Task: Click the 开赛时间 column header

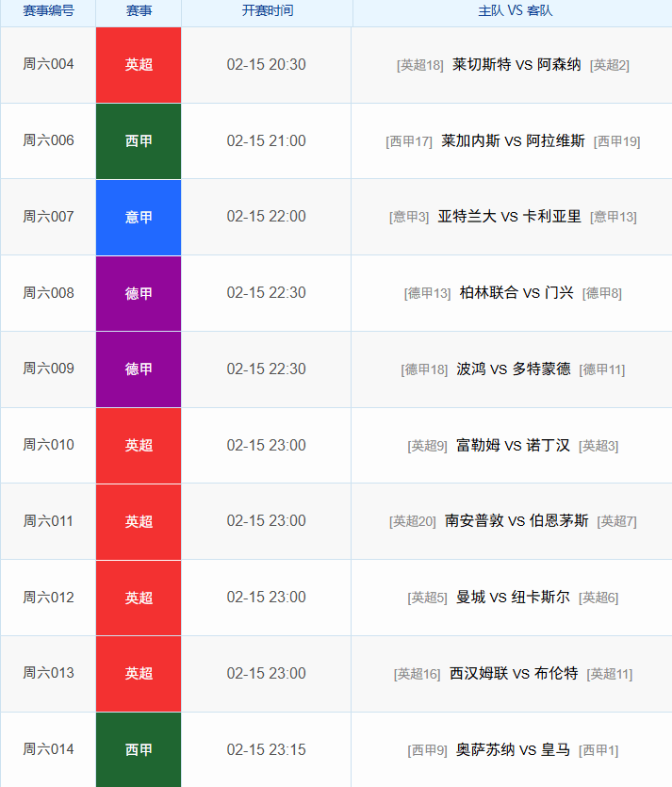Action: point(267,10)
